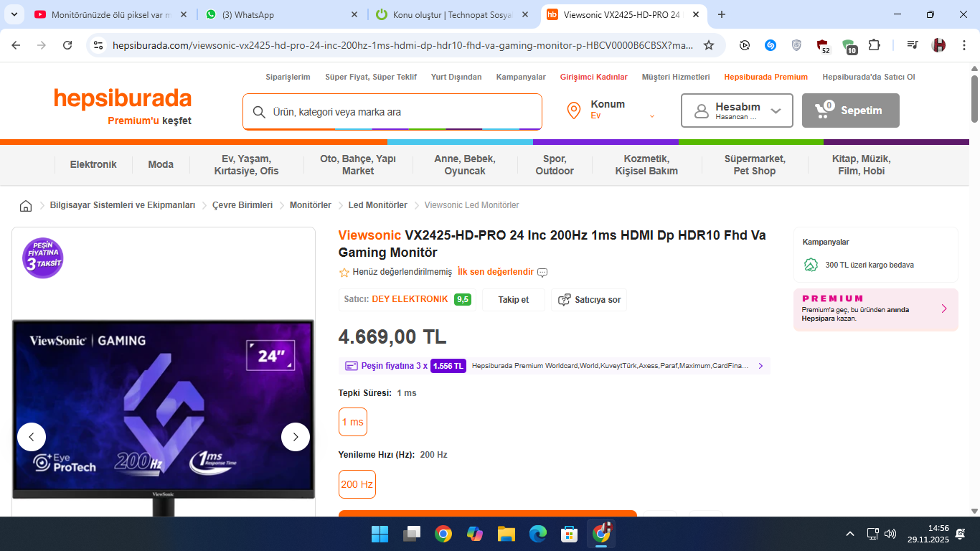Image resolution: width=980 pixels, height=551 pixels.
Task: Expand the installment card list arrow
Action: [x=760, y=366]
